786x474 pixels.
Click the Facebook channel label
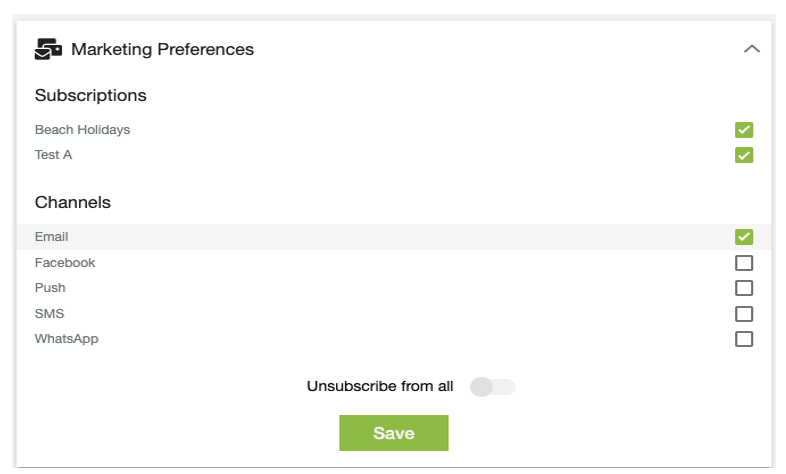click(65, 263)
